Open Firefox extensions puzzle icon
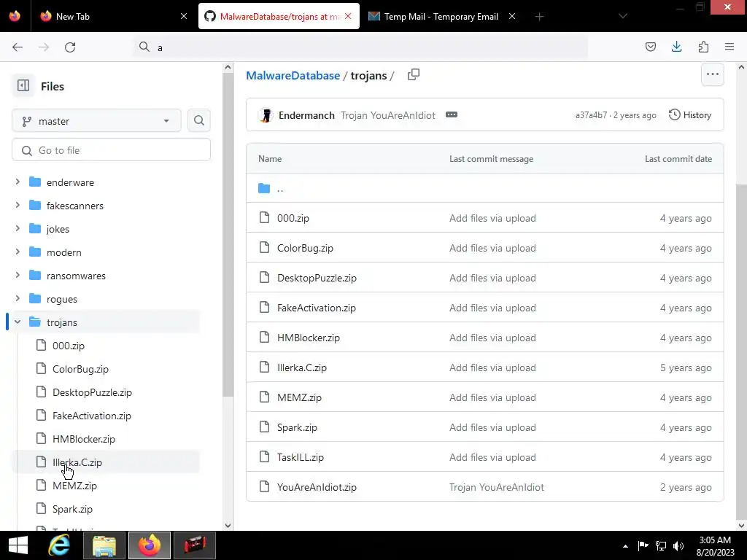Image resolution: width=747 pixels, height=560 pixels. pyautogui.click(x=703, y=47)
